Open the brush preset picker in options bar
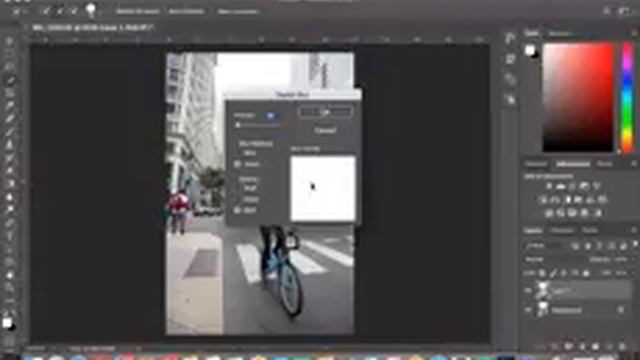Viewport: 640px width, 360px height. click(91, 11)
